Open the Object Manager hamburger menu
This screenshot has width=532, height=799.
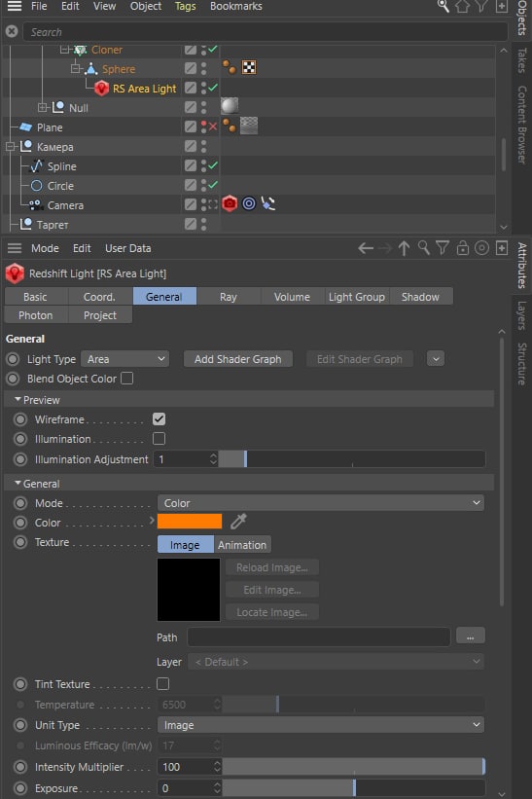[15, 6]
